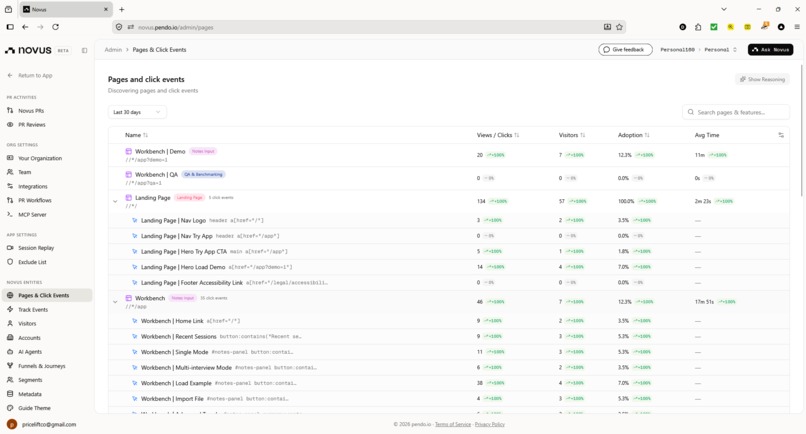Open PR Workflows page
The height and width of the screenshot is (434, 806).
tap(34, 200)
